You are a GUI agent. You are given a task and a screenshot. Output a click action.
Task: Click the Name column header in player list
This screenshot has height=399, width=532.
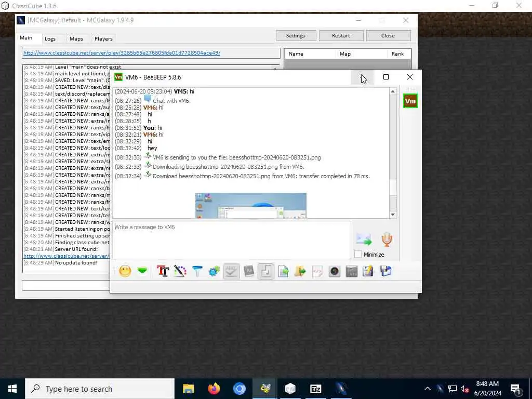310,54
